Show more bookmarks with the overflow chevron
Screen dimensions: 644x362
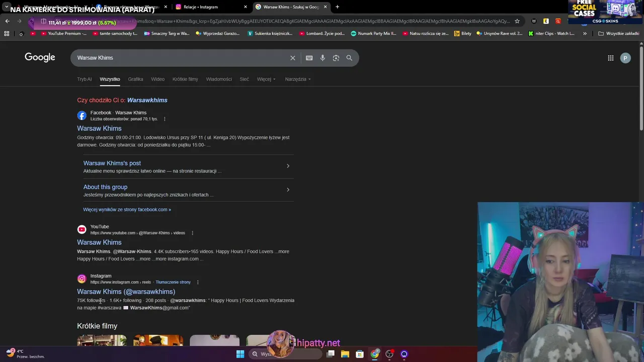(x=585, y=34)
